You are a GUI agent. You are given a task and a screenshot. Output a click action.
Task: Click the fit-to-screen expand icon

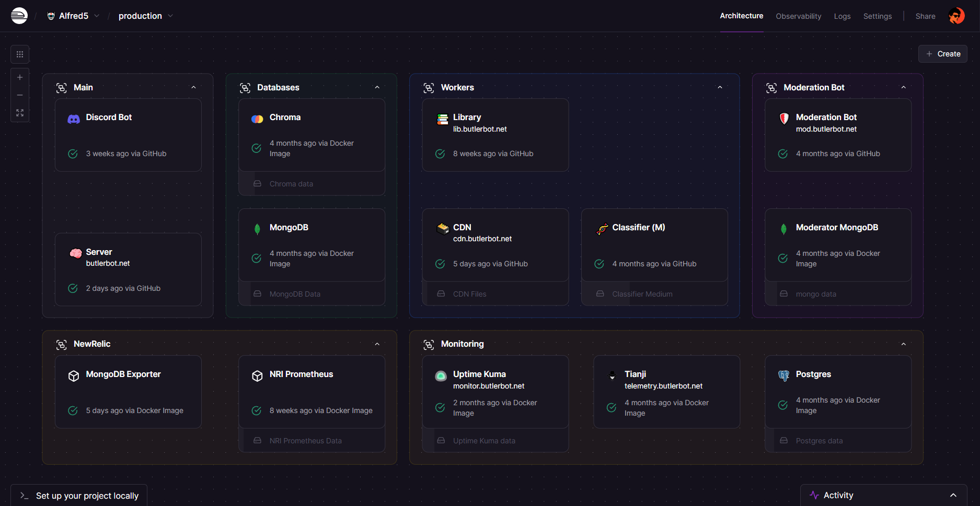pyautogui.click(x=20, y=113)
